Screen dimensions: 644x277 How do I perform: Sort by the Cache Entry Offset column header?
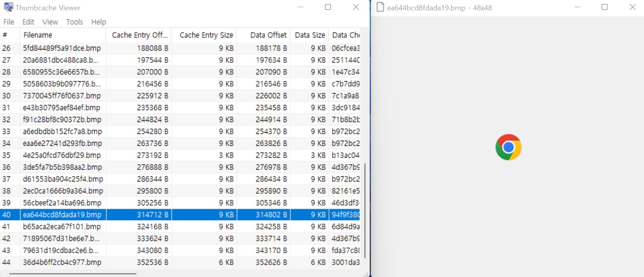(x=139, y=35)
